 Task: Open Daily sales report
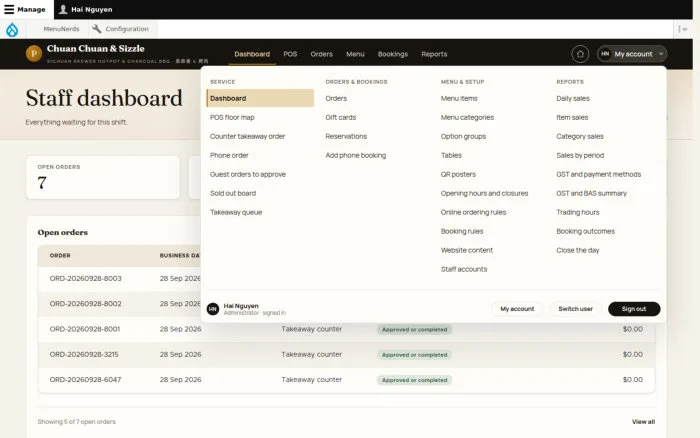coord(573,98)
